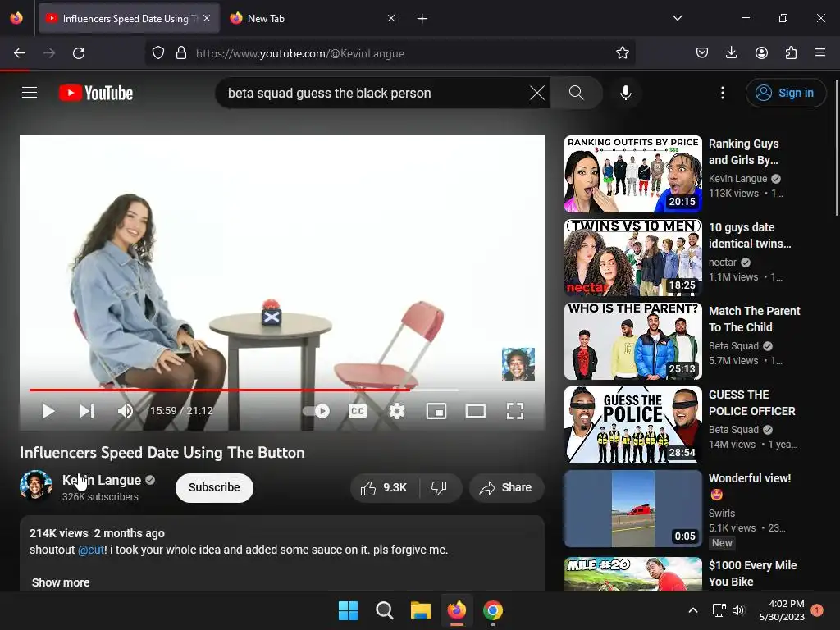Open File Explorer from taskbar
This screenshot has width=840, height=630.
click(421, 610)
